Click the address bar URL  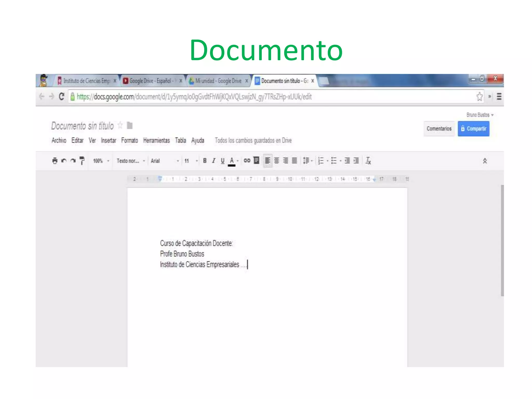point(194,97)
